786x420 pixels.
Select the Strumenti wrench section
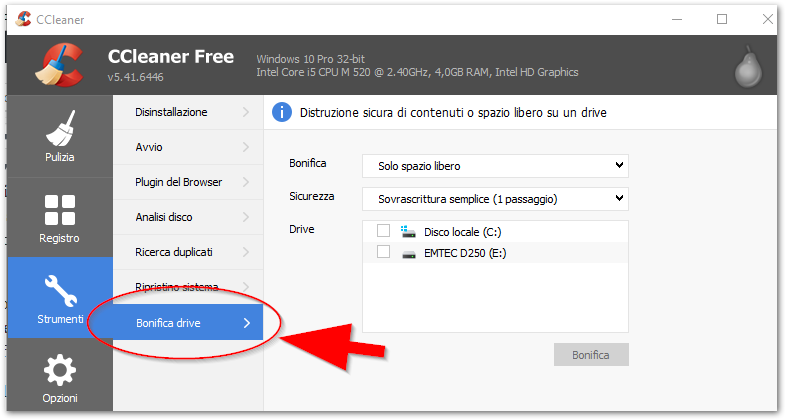click(60, 298)
